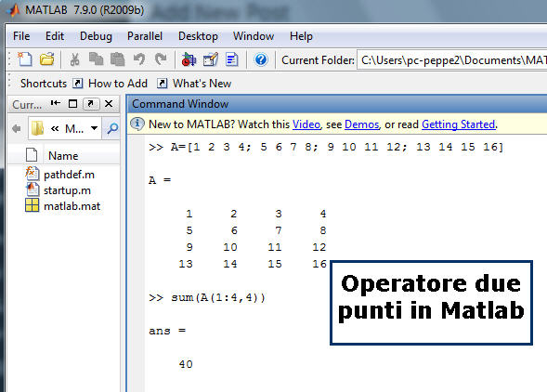Close the Current Folder panel

coord(109,104)
